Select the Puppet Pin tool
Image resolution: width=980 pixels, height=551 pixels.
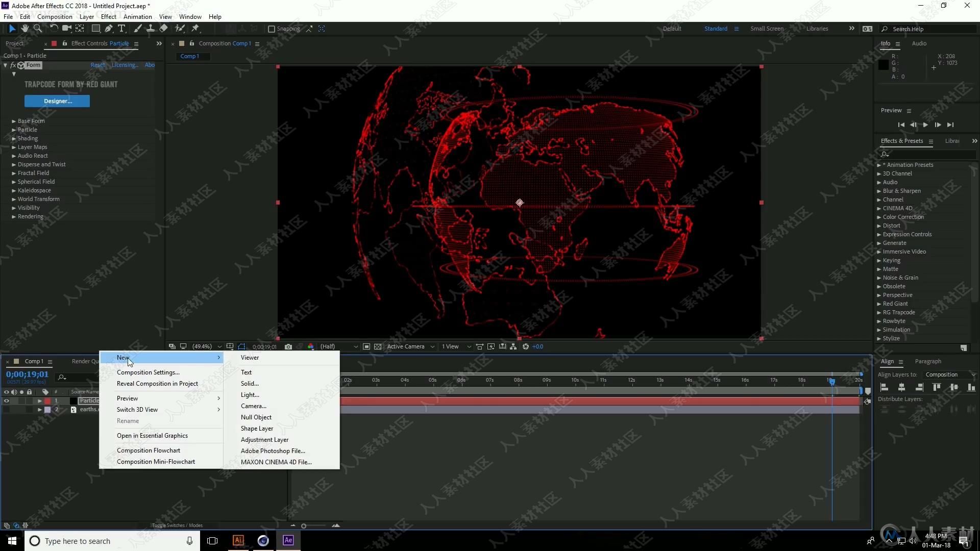tap(195, 29)
